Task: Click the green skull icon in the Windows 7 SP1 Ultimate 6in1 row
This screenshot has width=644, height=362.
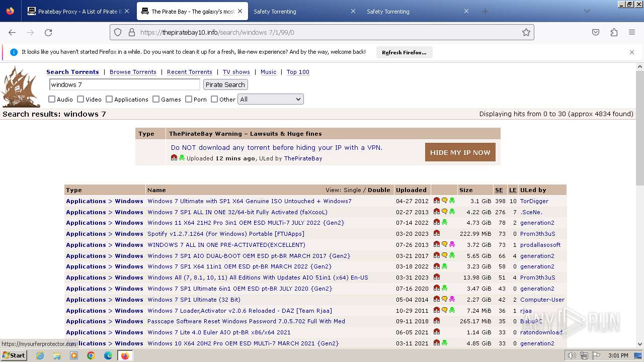Action: coord(444,288)
